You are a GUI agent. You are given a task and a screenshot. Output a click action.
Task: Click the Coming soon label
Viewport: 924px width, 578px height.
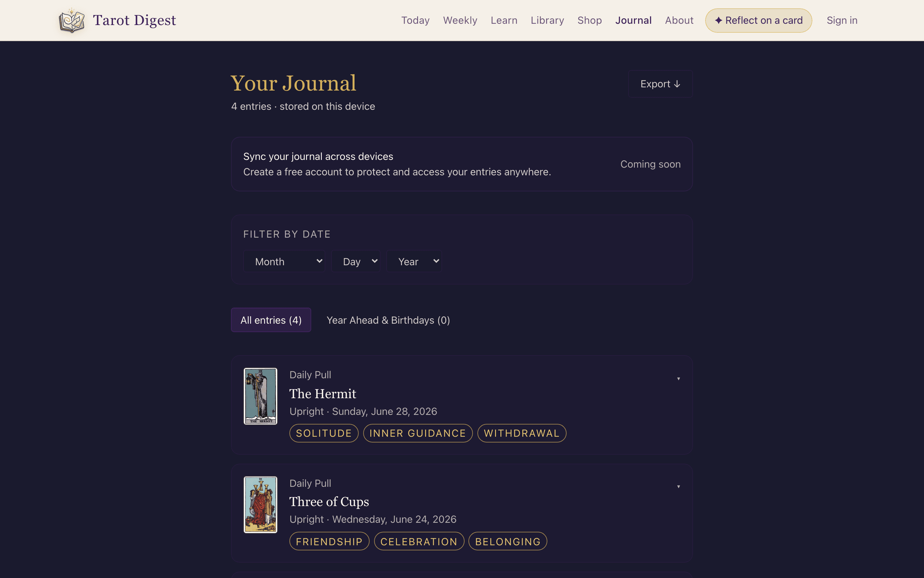click(x=650, y=164)
